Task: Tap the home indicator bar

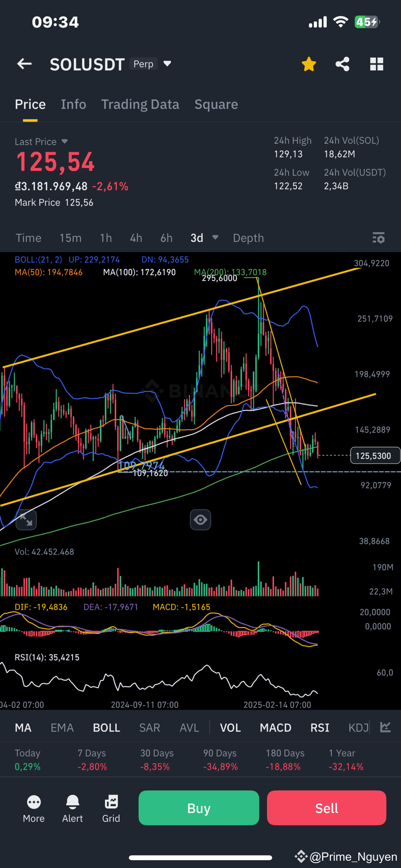Action: pyautogui.click(x=200, y=858)
